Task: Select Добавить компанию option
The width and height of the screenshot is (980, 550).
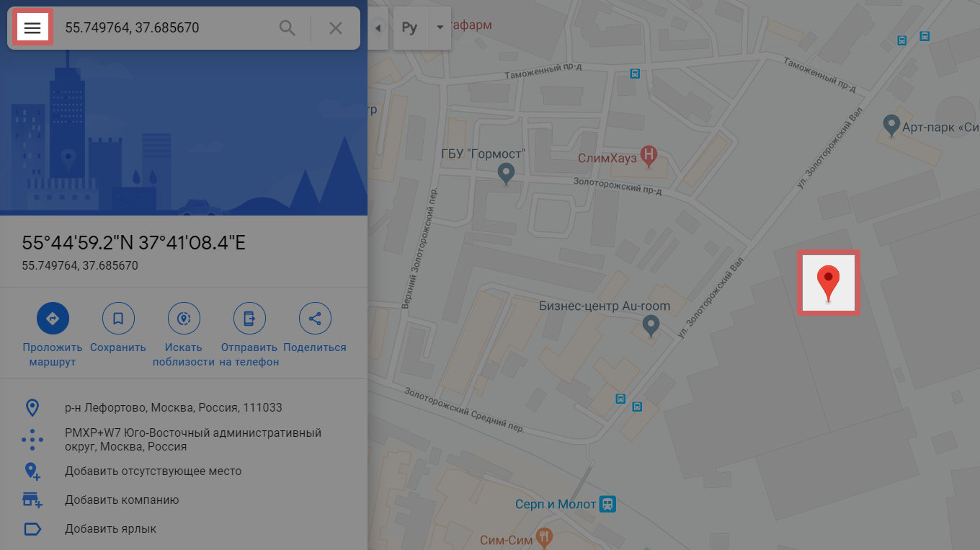Action: (122, 500)
